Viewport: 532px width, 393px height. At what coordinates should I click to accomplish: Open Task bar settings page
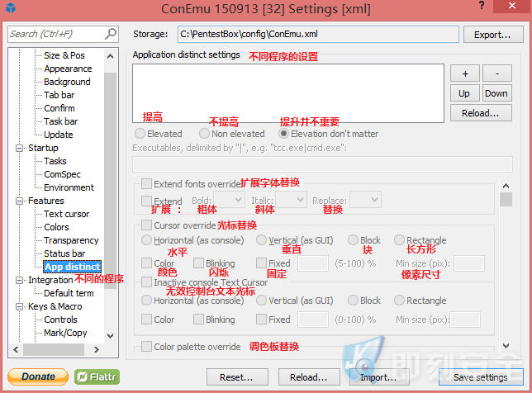[61, 121]
